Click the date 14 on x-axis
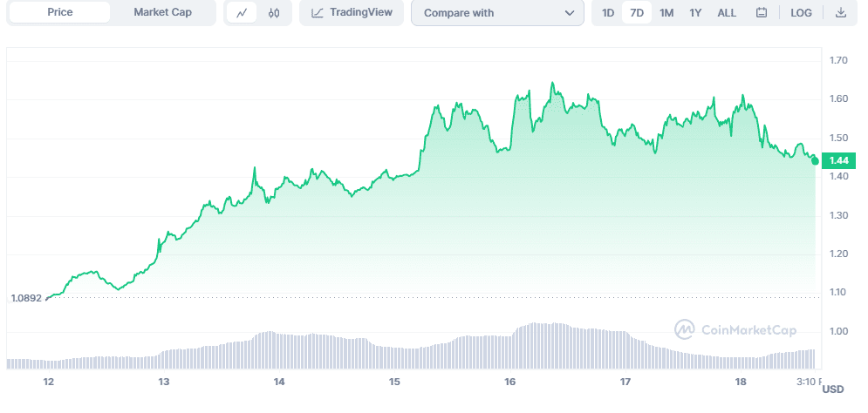 (x=279, y=382)
